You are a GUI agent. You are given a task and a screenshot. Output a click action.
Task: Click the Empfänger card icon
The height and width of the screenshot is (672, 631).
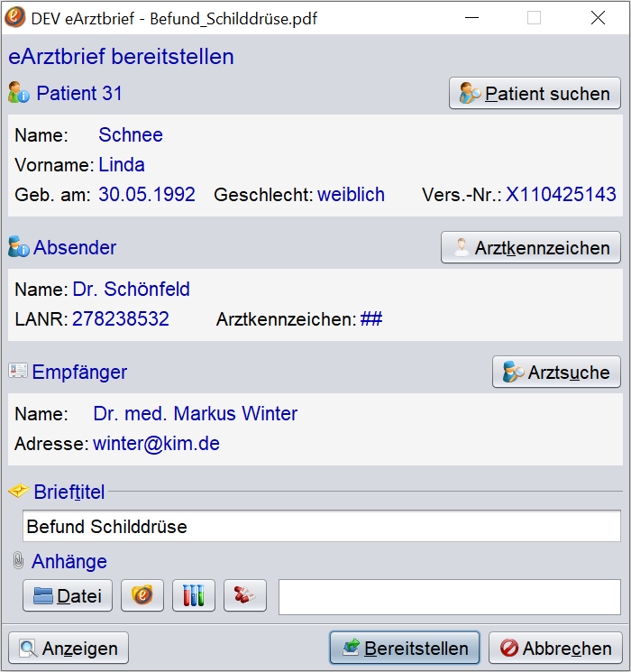18,371
